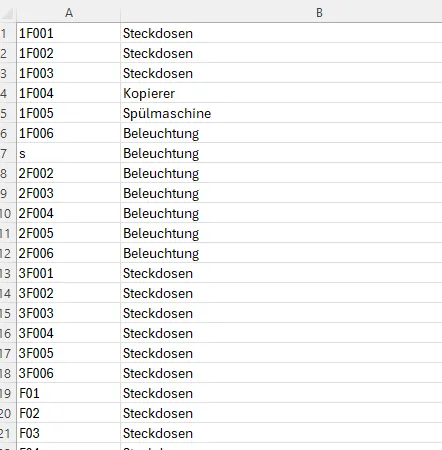This screenshot has width=442, height=450.
Task: Select row 7 header
Action: pyautogui.click(x=8, y=153)
